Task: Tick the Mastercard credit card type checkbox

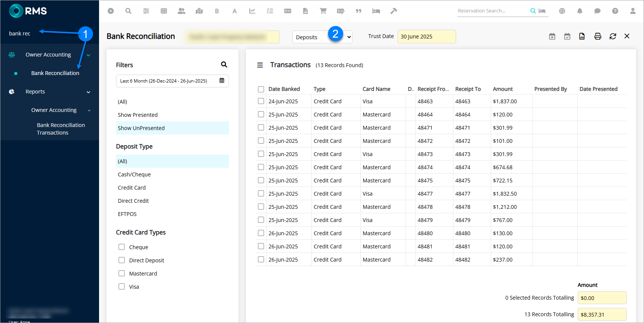Action: (x=122, y=273)
